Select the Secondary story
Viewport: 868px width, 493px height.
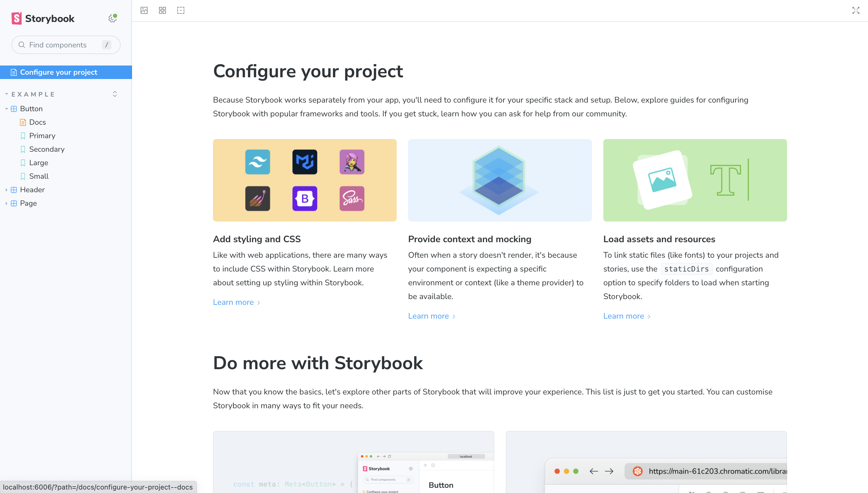47,149
